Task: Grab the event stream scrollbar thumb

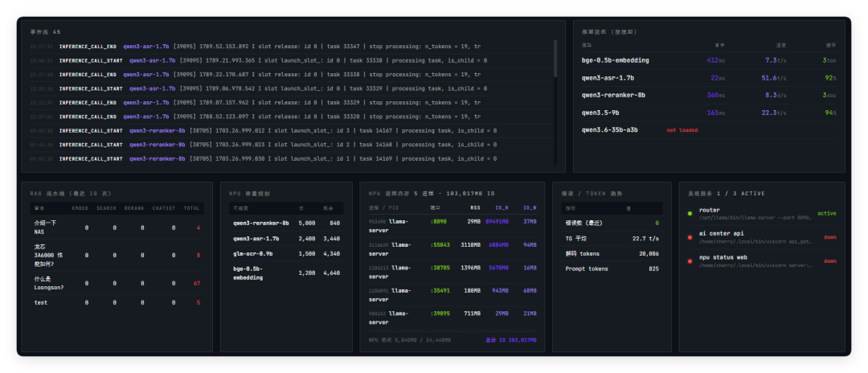Action: 555,58
